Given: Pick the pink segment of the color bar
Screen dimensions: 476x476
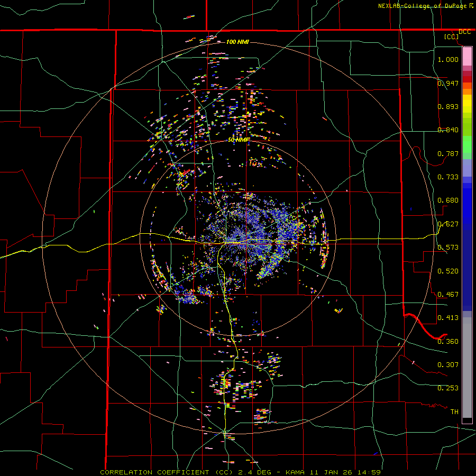Looking at the screenshot, I should 467,56.
